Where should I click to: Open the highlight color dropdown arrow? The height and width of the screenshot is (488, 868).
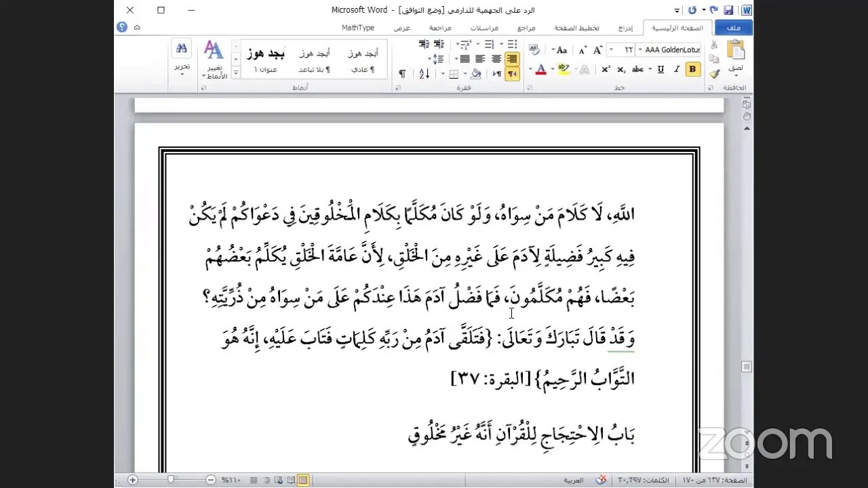coord(553,69)
